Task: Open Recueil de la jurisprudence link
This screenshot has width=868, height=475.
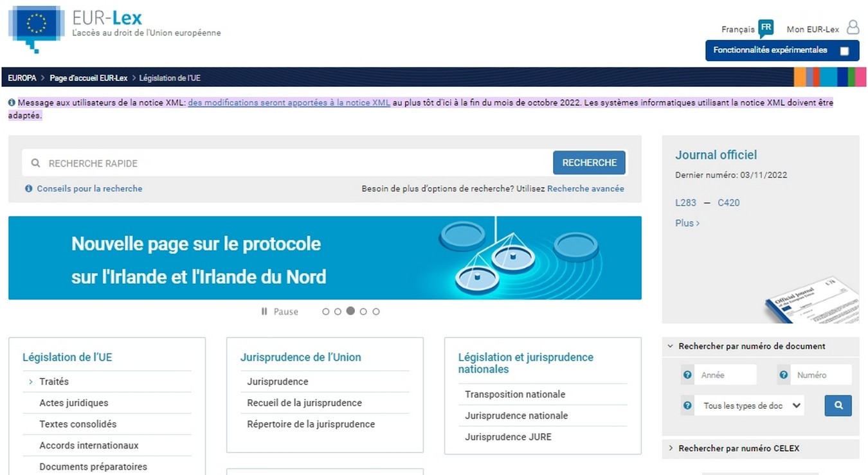Action: click(305, 403)
